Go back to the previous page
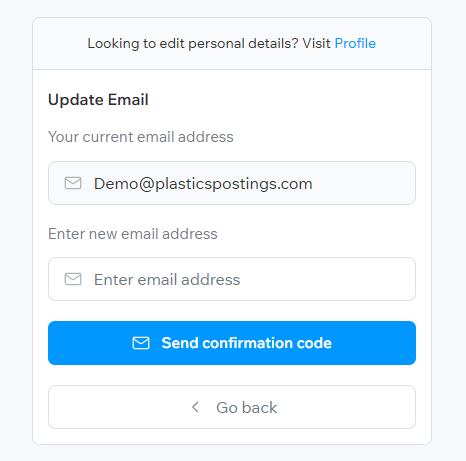466x461 pixels. pos(232,407)
